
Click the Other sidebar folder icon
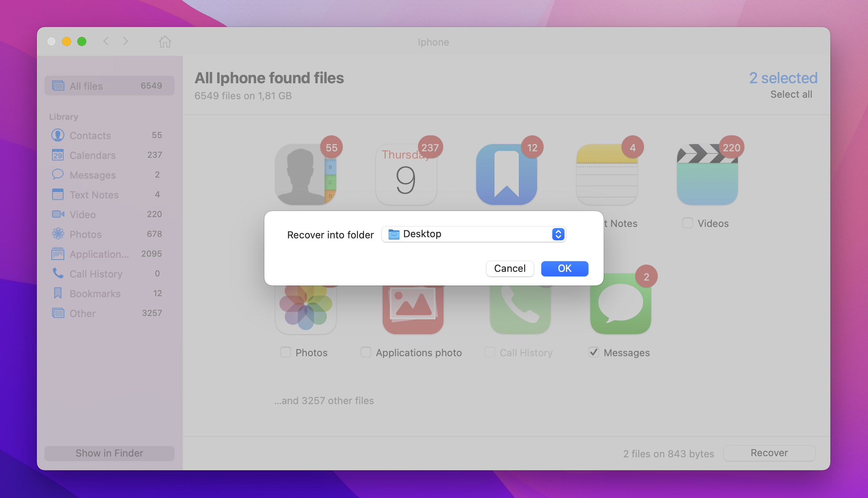tap(58, 313)
